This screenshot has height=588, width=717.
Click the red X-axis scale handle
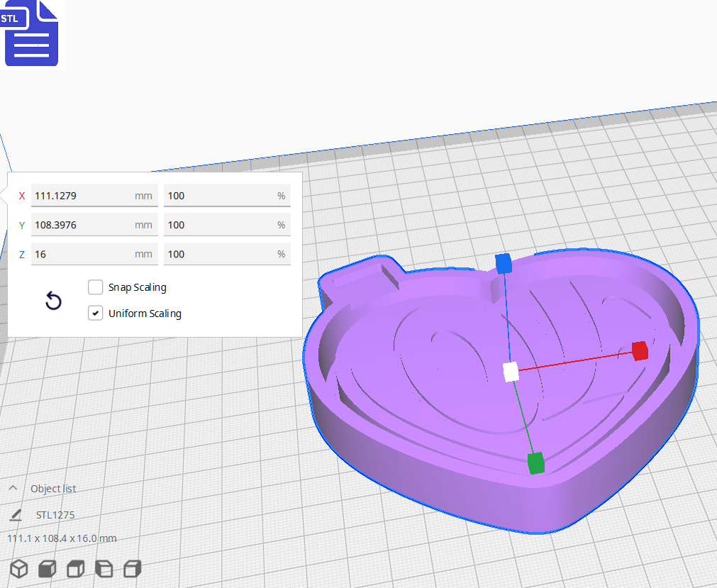[639, 352]
